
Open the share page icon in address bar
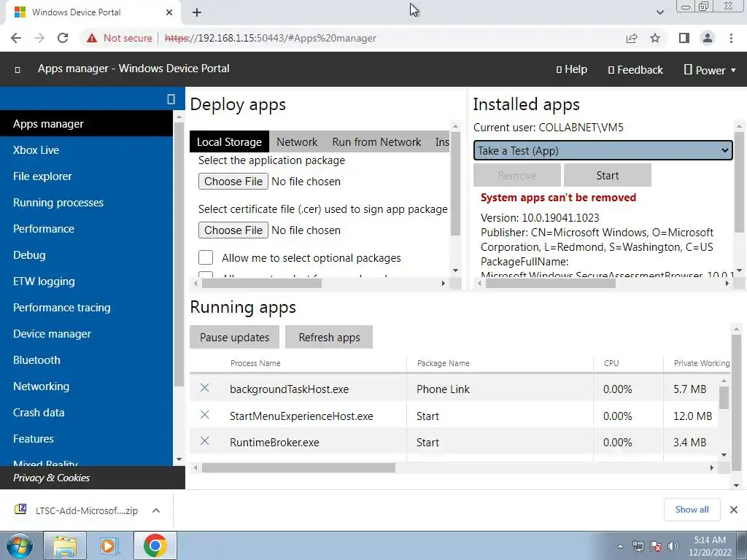(632, 38)
